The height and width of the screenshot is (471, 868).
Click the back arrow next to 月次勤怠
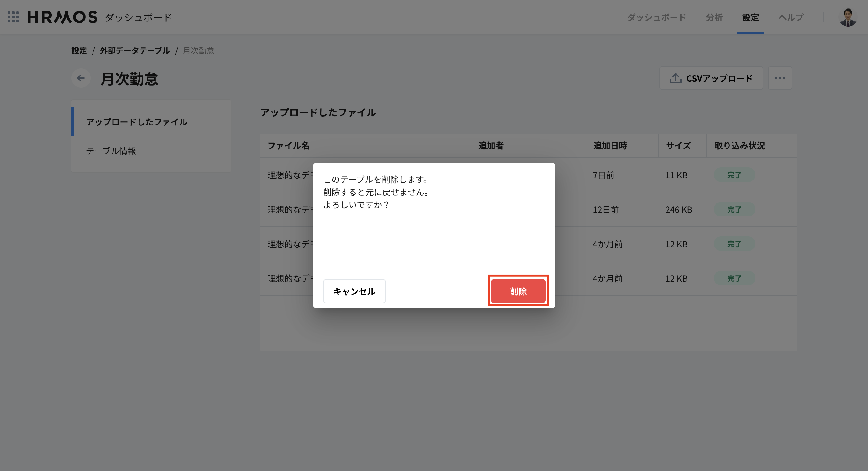(x=80, y=78)
